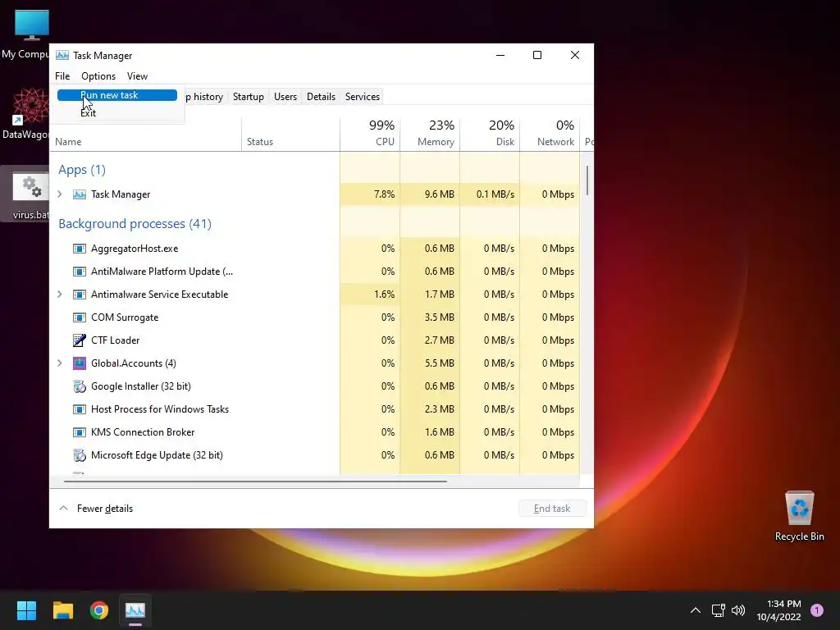Sort by the Network column header

550,135
